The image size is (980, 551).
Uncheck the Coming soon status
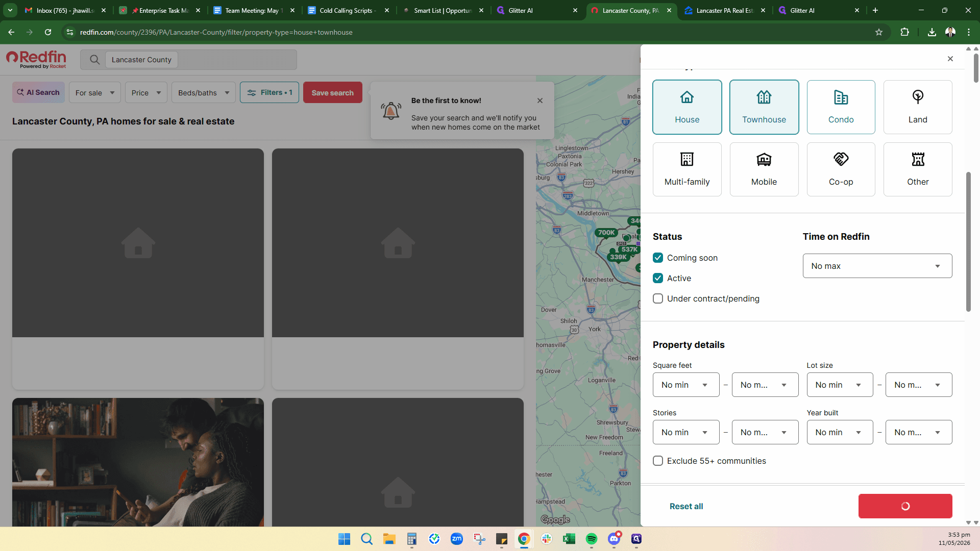[658, 258]
